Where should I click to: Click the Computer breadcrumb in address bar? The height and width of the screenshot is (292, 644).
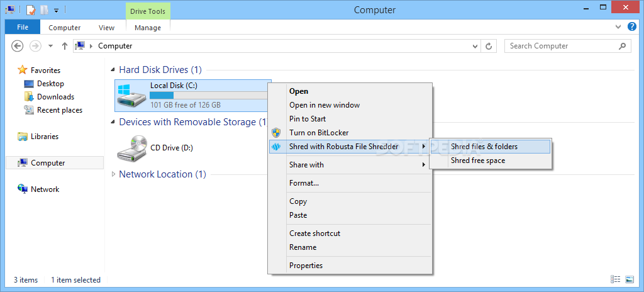point(115,46)
